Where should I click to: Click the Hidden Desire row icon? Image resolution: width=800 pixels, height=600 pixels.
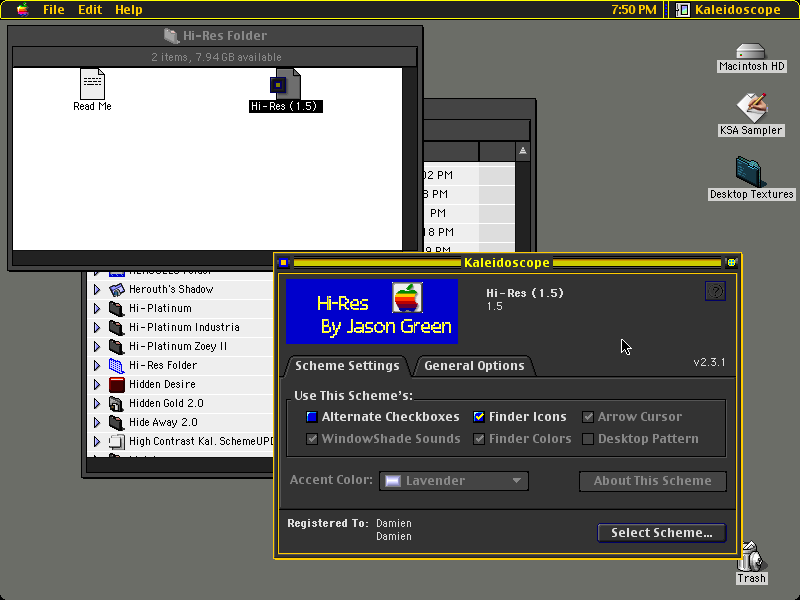coord(117,385)
